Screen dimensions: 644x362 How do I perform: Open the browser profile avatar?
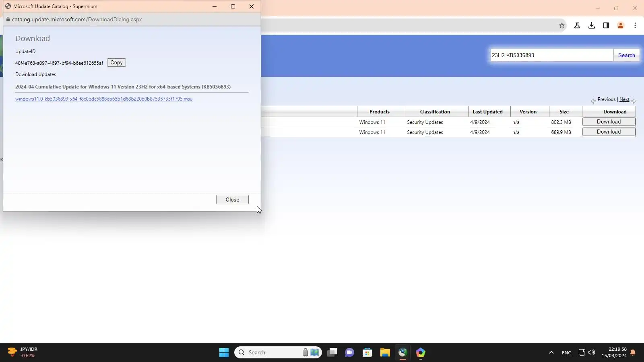pos(620,25)
